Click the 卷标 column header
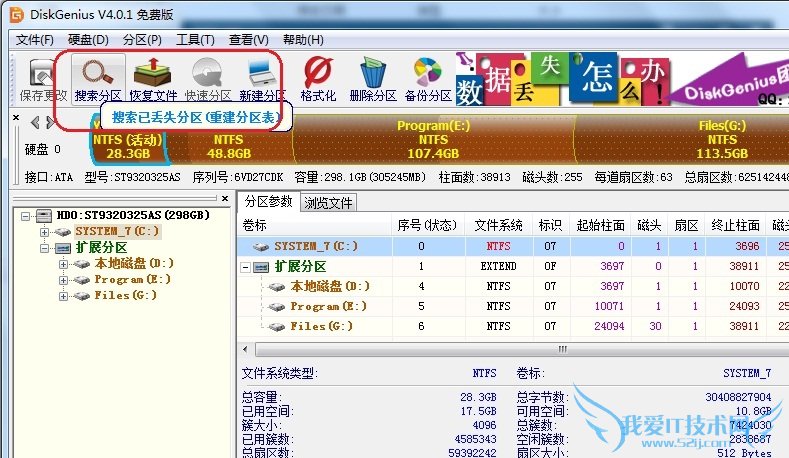 (x=314, y=225)
